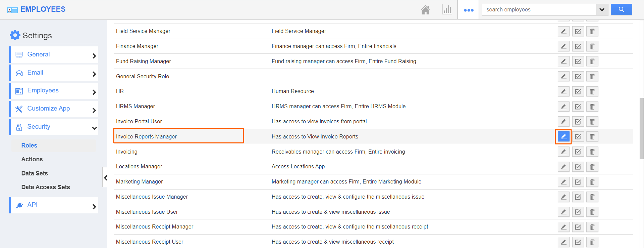Toggle the checkbox icon for Invoicing role
Screen dimensions: 644x248
point(578,152)
